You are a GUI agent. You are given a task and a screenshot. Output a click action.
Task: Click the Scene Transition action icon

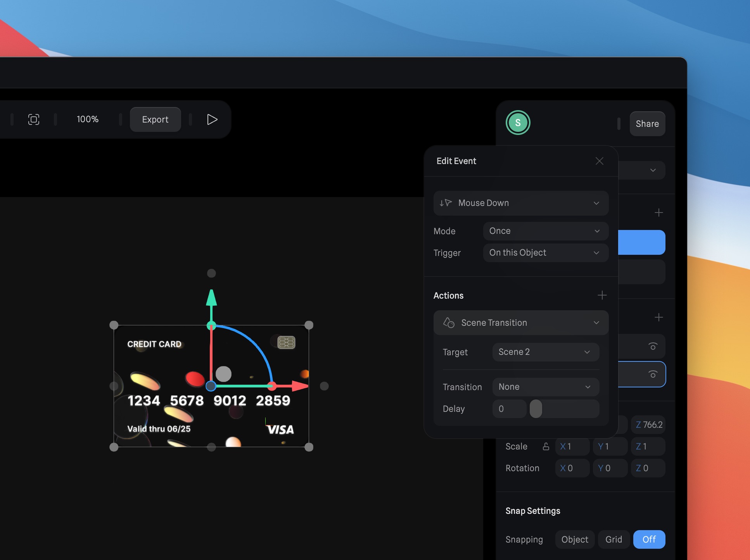click(x=449, y=322)
